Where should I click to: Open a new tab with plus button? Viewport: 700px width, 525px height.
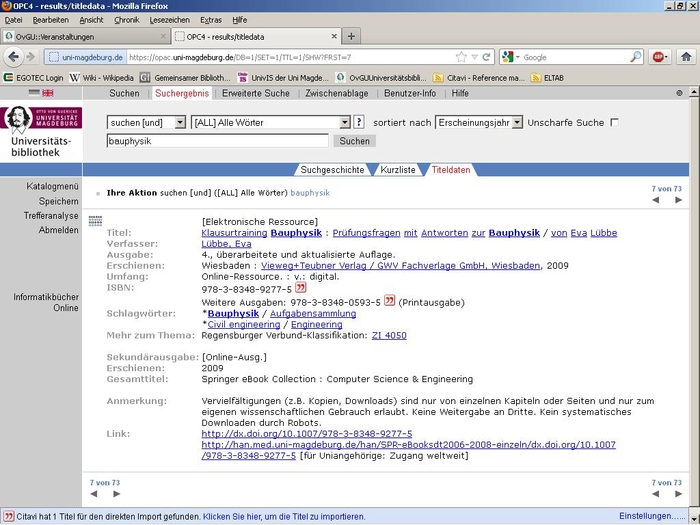coord(351,37)
